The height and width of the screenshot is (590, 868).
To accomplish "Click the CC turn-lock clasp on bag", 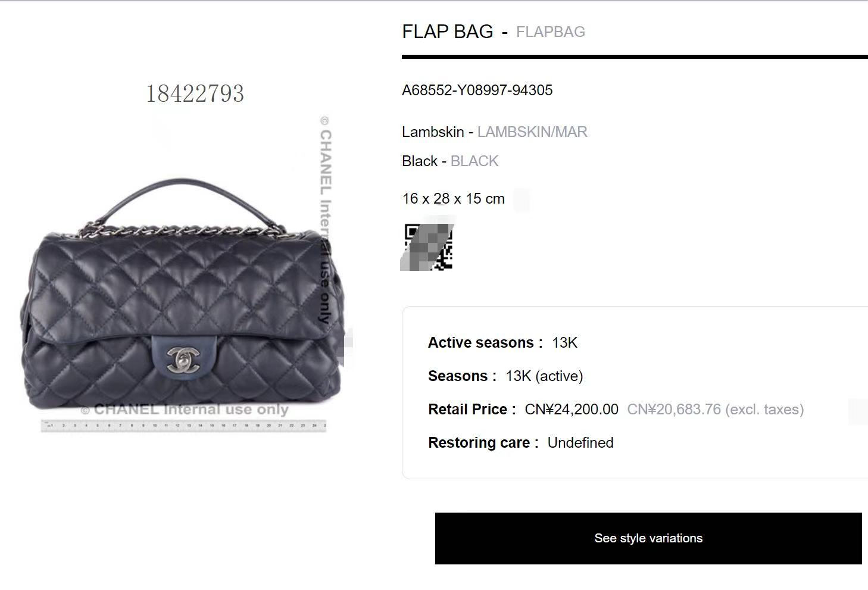I will (183, 357).
